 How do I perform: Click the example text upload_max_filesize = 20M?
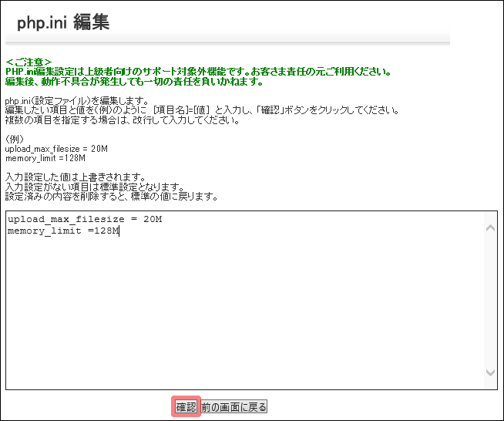pos(56,149)
